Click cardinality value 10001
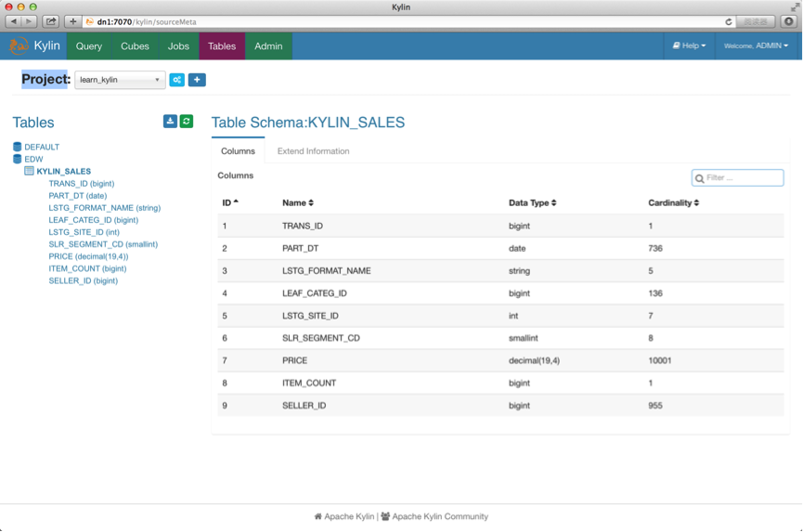Viewport: 803px width, 532px height. [x=660, y=360]
